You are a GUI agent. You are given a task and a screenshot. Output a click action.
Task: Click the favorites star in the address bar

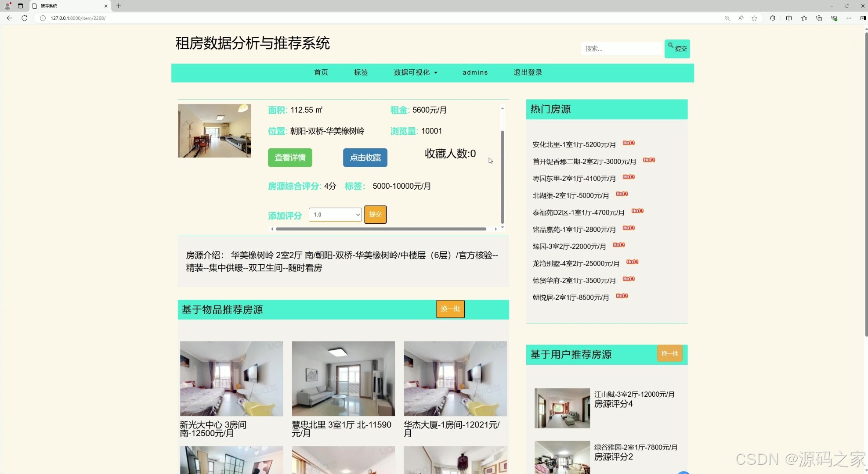(x=755, y=18)
